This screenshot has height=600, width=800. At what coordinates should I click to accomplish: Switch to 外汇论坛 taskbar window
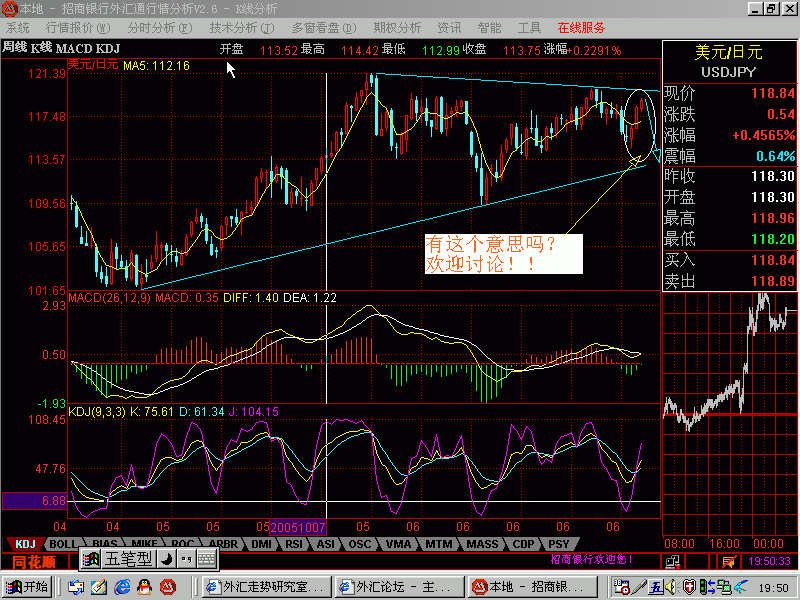point(400,587)
